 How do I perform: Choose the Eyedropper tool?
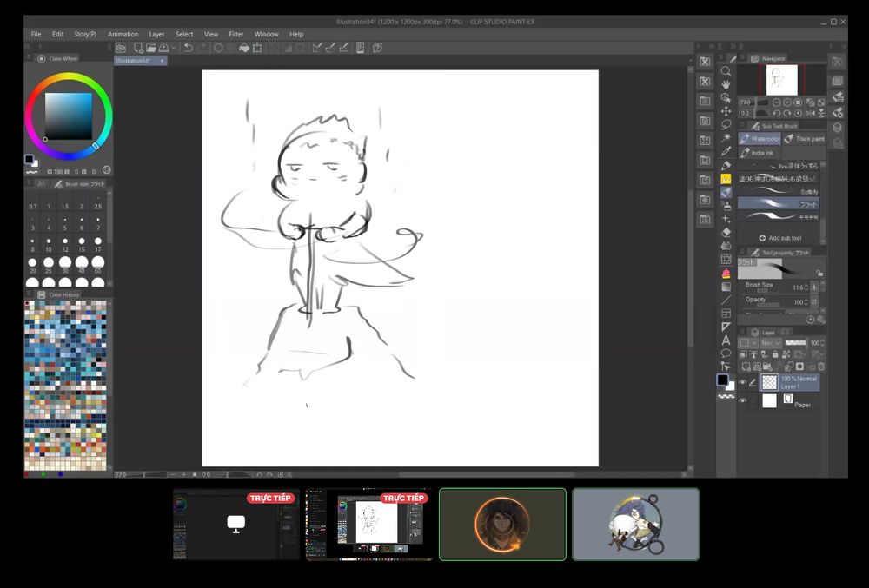click(x=726, y=152)
